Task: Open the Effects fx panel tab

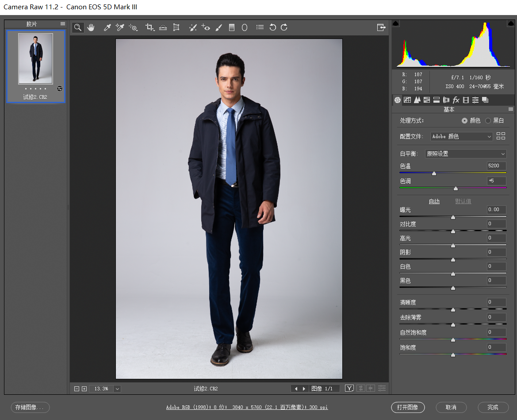Action: click(x=456, y=100)
